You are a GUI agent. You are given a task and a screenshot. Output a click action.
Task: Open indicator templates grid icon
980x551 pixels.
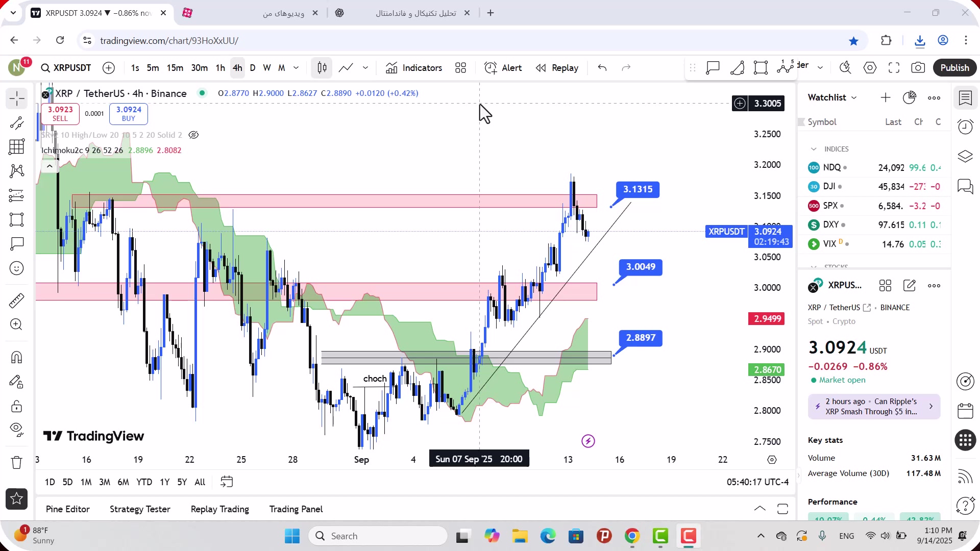pos(461,68)
